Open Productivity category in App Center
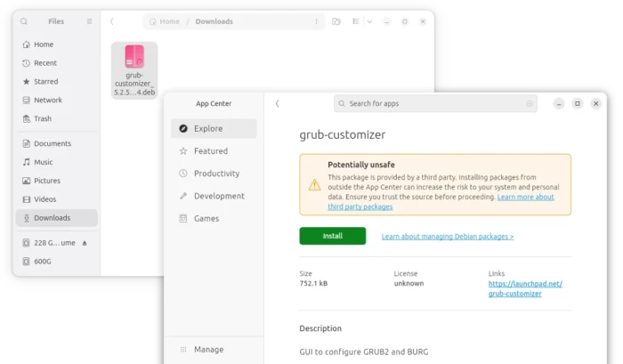 [214, 174]
